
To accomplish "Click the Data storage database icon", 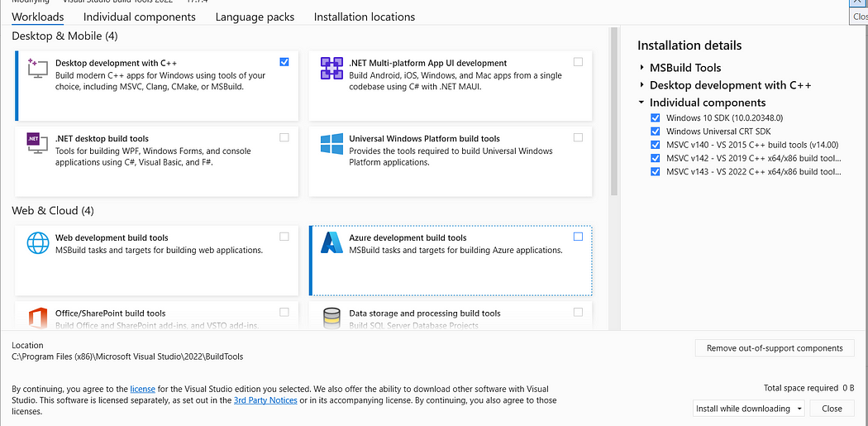I will [331, 318].
